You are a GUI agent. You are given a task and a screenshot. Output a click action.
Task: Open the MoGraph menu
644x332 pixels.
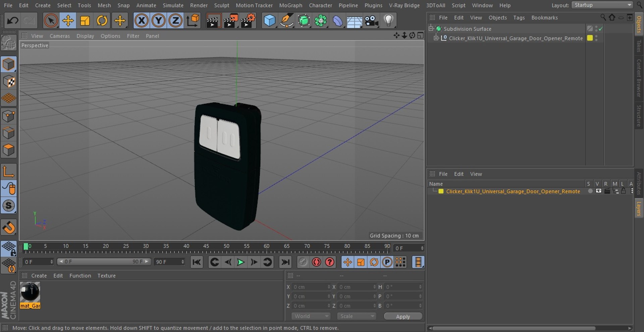click(290, 5)
